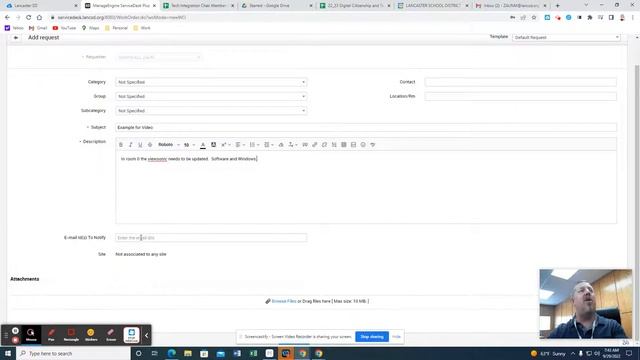The image size is (640, 360).
Task: Click the Browse Files link
Action: [x=284, y=301]
